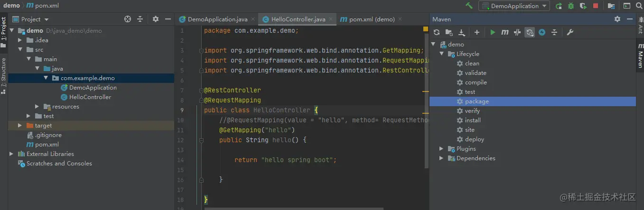644x210 pixels.
Task: Open Project panel gear settings
Action: (x=156, y=19)
